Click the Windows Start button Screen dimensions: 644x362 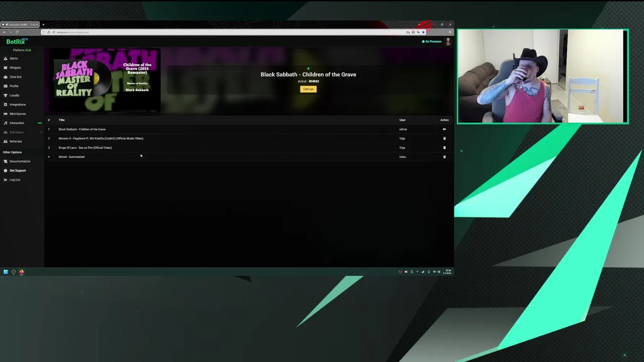(6, 272)
